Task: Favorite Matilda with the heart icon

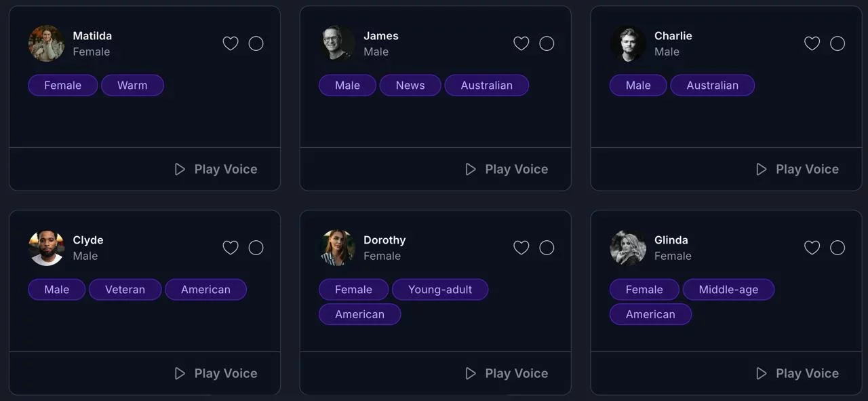Action: [x=231, y=43]
